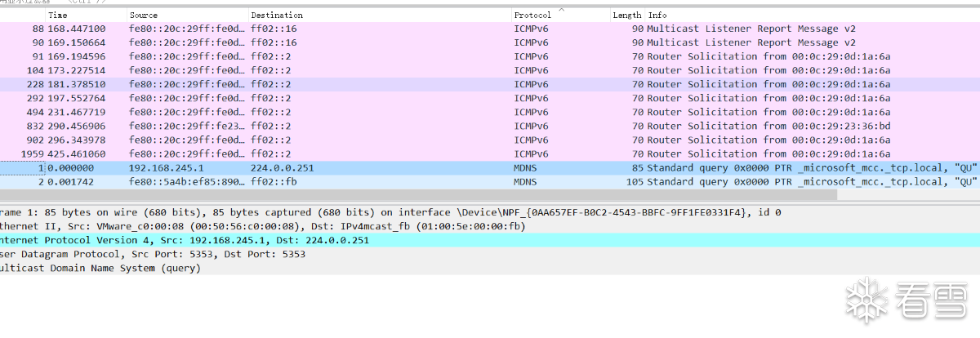Select packet 88 at time 168.447100

tap(490, 29)
